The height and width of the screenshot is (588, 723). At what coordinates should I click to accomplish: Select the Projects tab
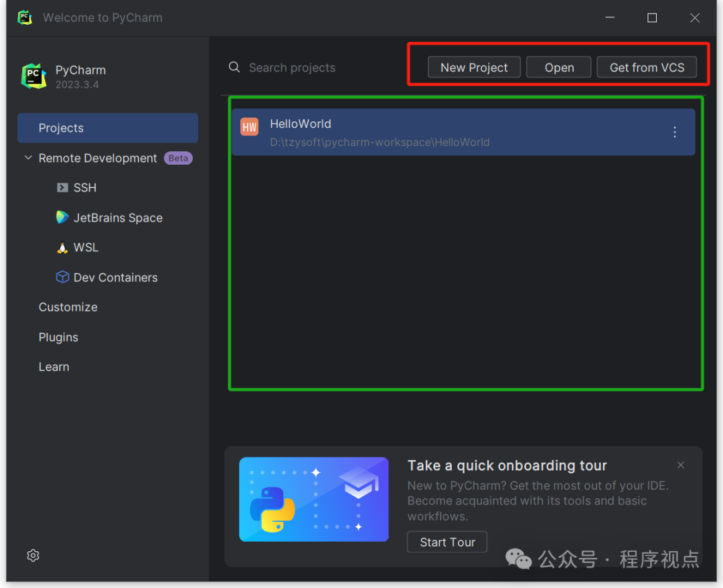point(108,128)
